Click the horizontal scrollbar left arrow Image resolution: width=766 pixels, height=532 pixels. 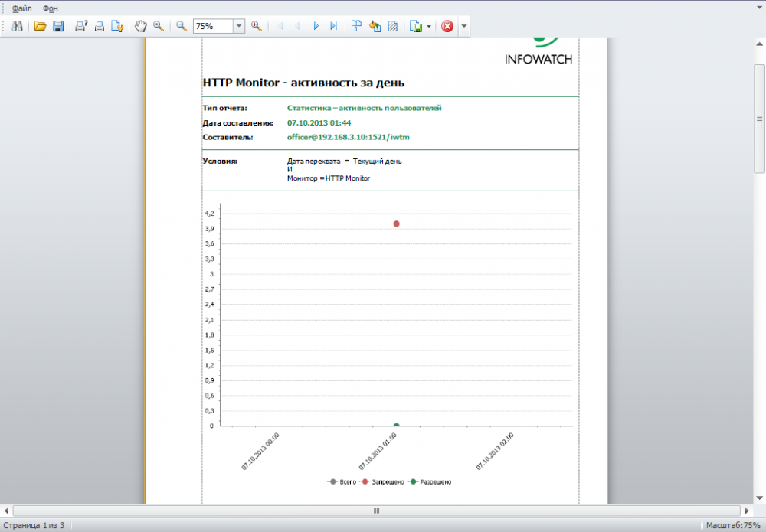tap(6, 511)
